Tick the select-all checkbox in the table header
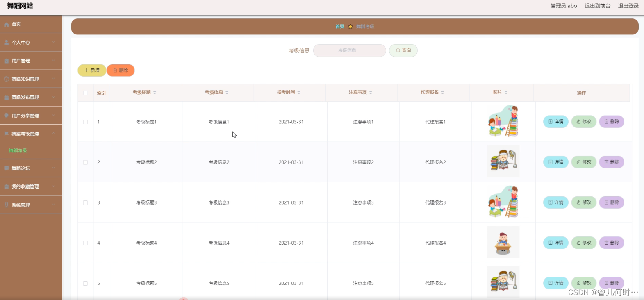The image size is (644, 300). click(x=86, y=93)
